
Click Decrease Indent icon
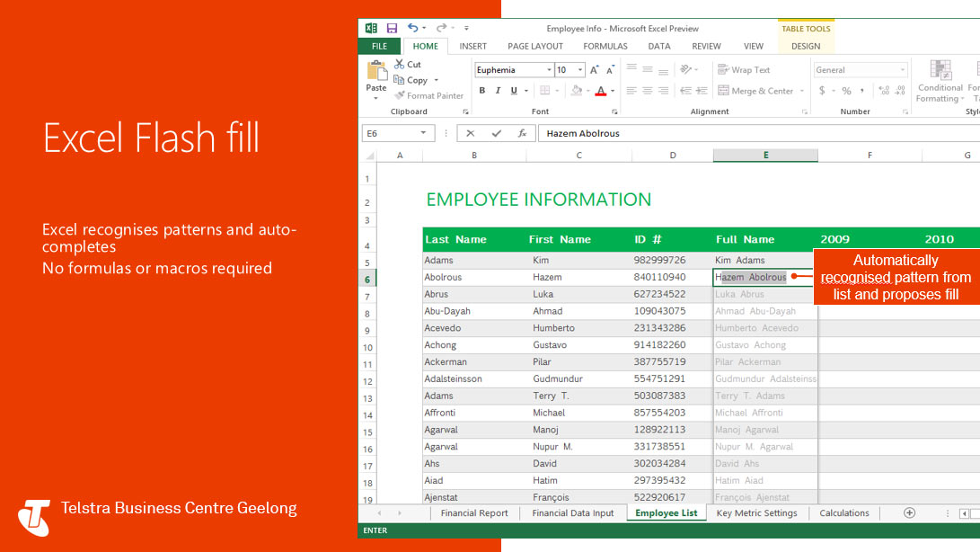click(685, 91)
